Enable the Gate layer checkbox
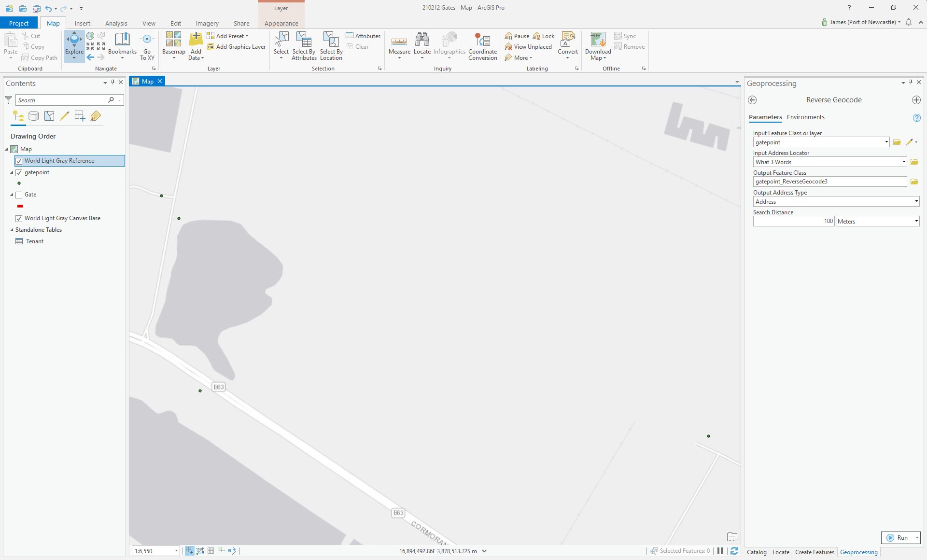 click(19, 195)
